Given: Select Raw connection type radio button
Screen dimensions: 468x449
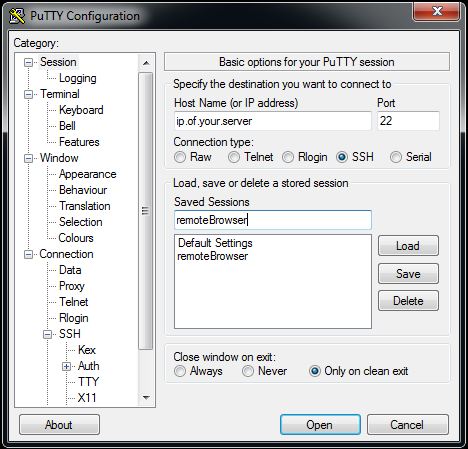Looking at the screenshot, I should tap(180, 157).
